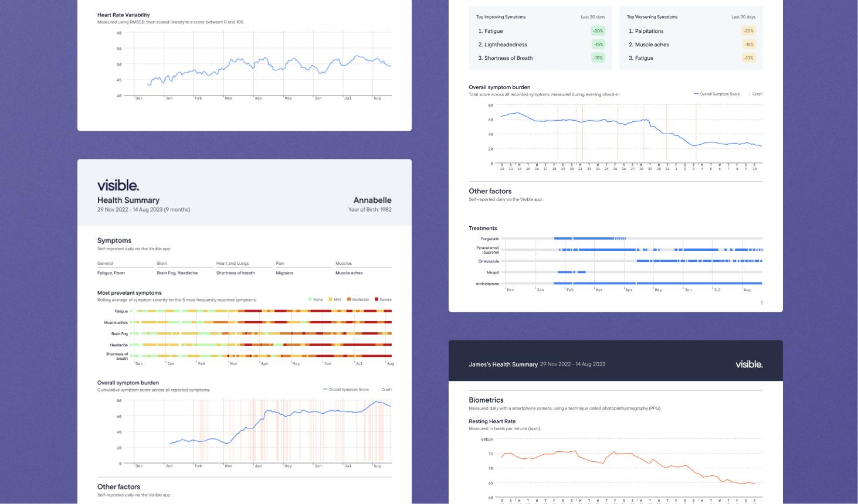Click the Resting Heart Rate chart title
The image size is (858, 504).
492,421
